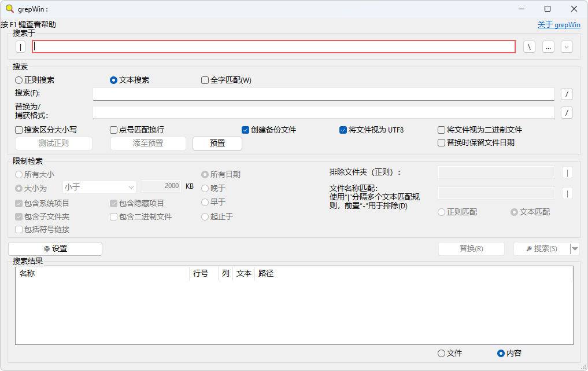
Task: Open folder browser with the ellipsis button
Action: (x=548, y=46)
